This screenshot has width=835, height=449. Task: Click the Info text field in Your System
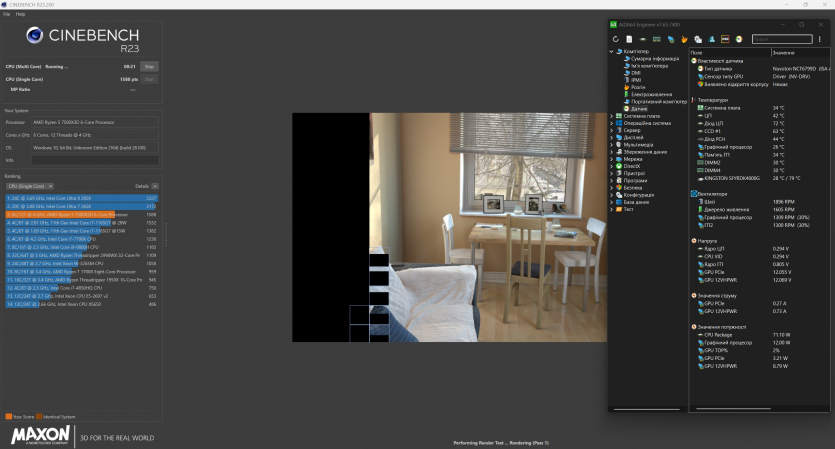click(94, 159)
